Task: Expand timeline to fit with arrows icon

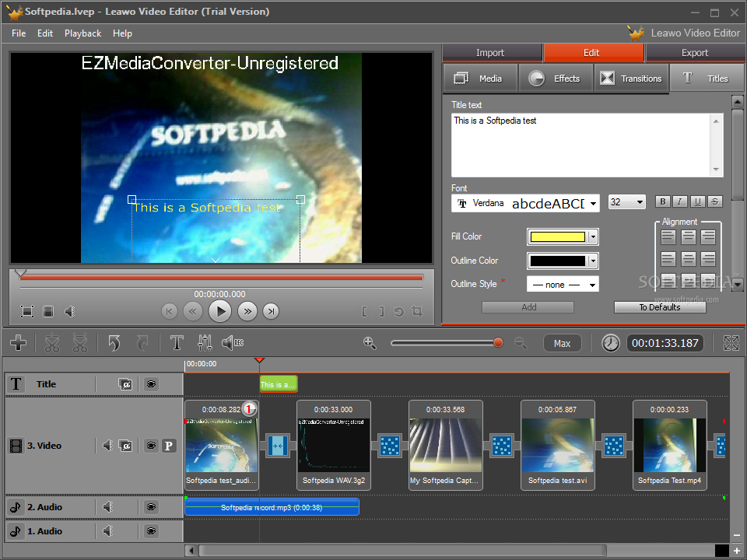Action: click(x=731, y=343)
